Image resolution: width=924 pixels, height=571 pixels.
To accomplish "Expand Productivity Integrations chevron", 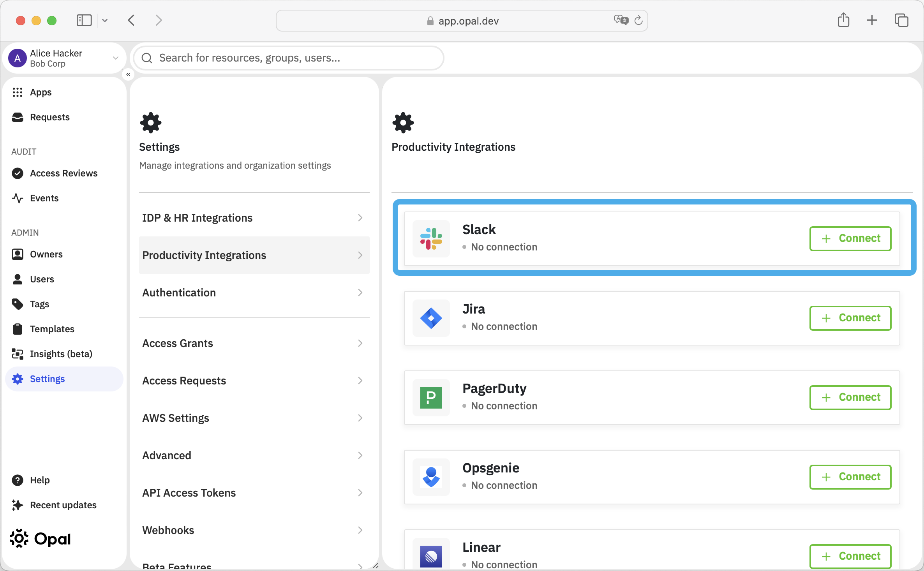I will click(x=360, y=255).
